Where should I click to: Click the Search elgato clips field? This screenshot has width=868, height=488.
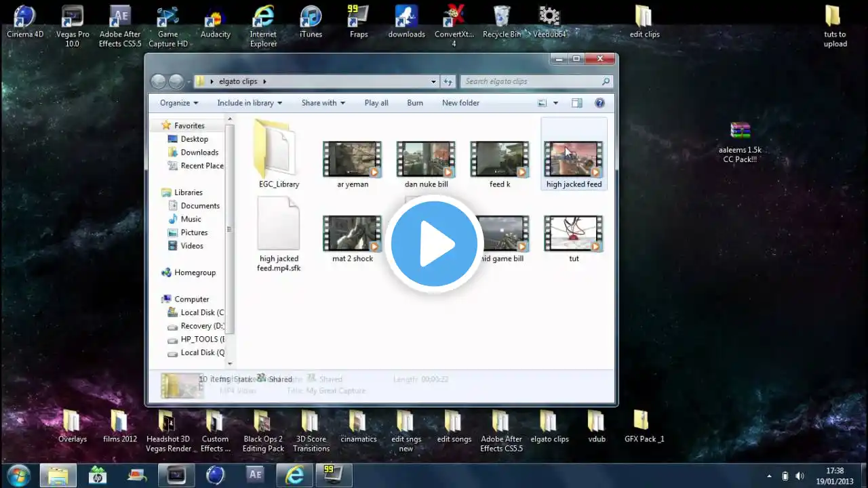[529, 81]
